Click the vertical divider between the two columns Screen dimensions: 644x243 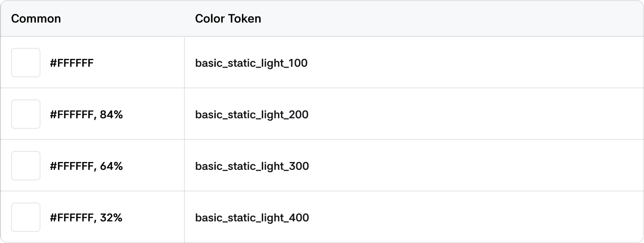point(184,138)
